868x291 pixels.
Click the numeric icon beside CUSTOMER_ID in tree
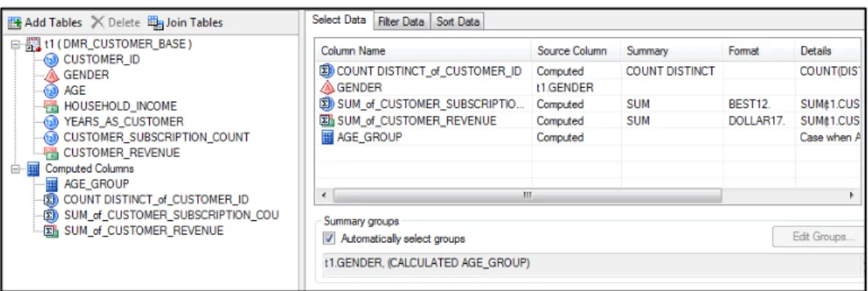51,59
